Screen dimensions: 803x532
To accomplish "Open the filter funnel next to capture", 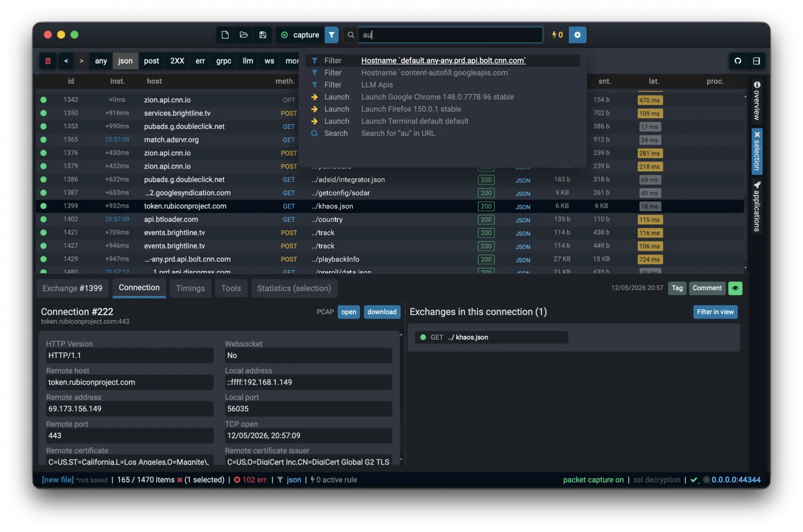I will [x=332, y=35].
